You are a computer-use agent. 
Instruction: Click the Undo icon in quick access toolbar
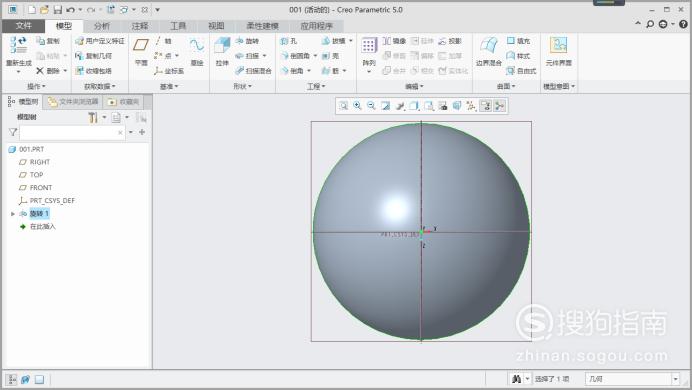pos(71,10)
